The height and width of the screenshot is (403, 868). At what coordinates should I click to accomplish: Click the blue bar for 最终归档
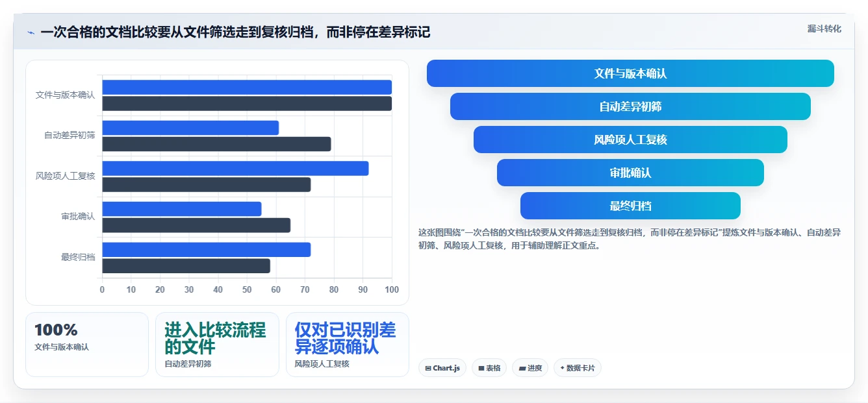[x=207, y=249]
